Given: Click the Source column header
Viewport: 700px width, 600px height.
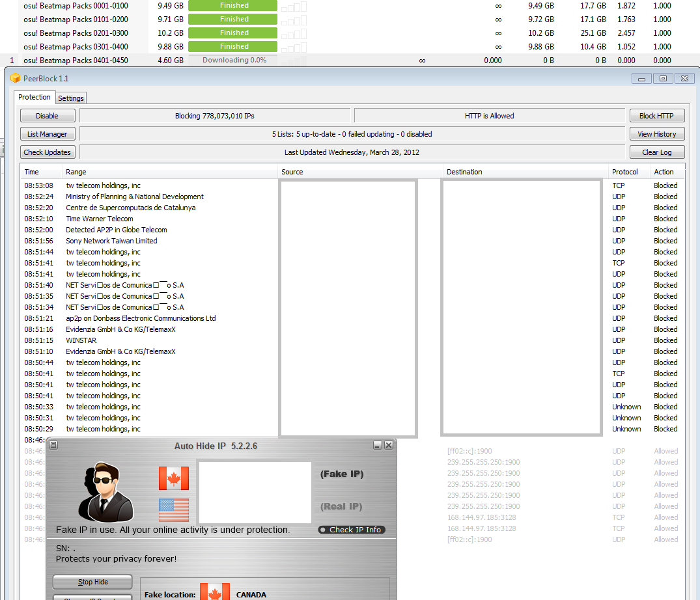Looking at the screenshot, I should [360, 172].
